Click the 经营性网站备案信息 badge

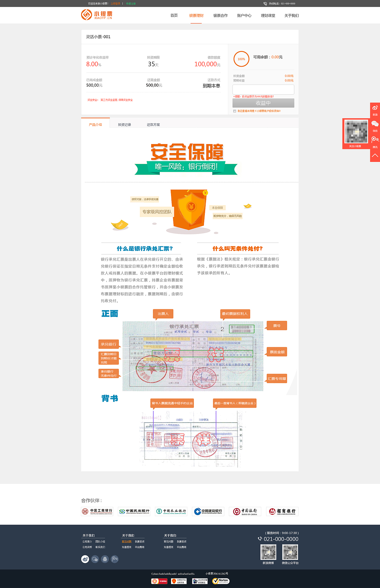tap(179, 581)
